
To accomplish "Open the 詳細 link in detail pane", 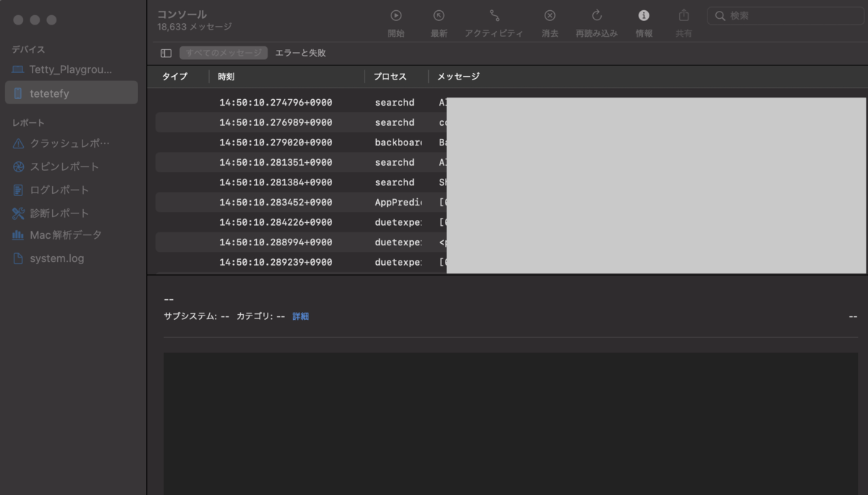I will (300, 316).
